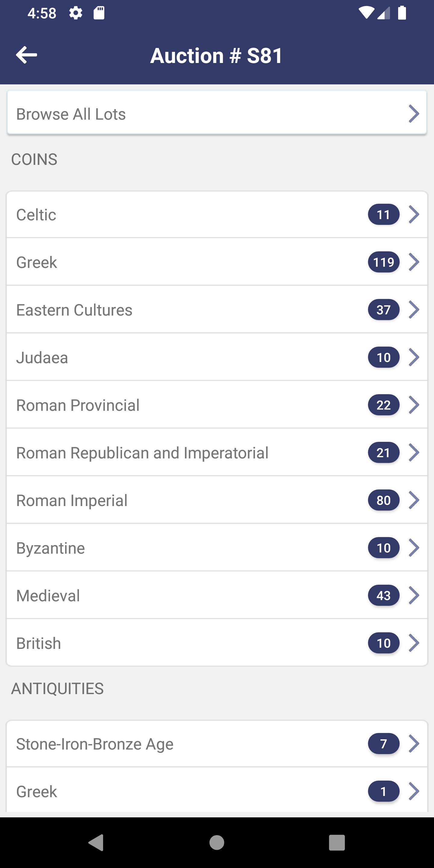The height and width of the screenshot is (868, 434).
Task: Open Greek antiquities chevron arrow
Action: click(414, 791)
